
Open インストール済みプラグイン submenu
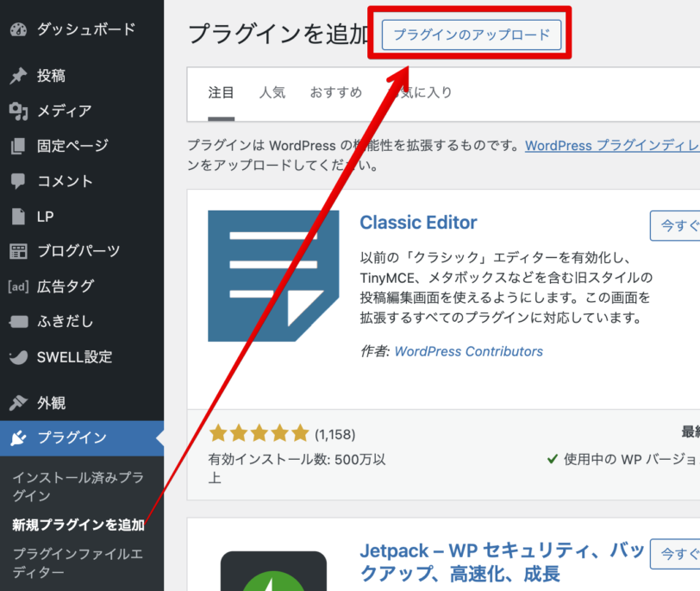78,487
